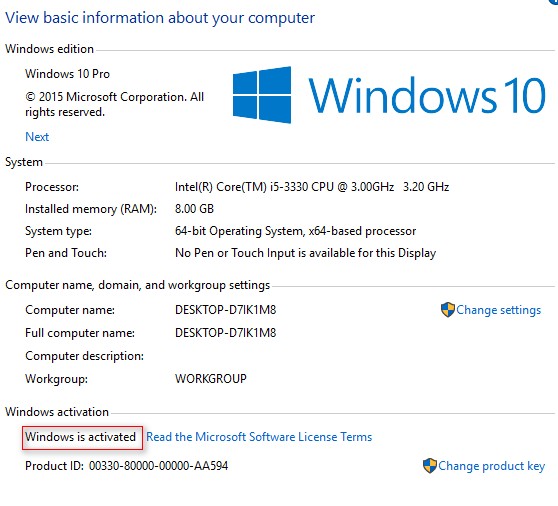Click the 8.00 GB installed memory value
This screenshot has width=558, height=506.
tap(194, 209)
